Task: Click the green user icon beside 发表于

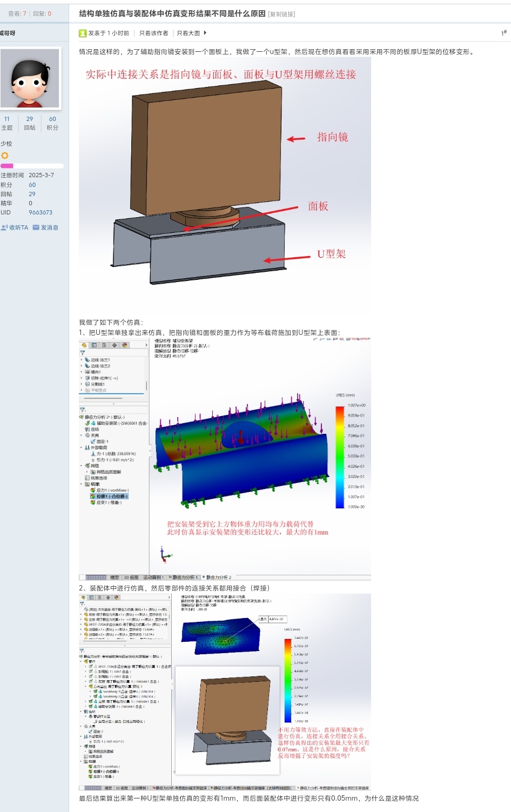Action: (83, 33)
